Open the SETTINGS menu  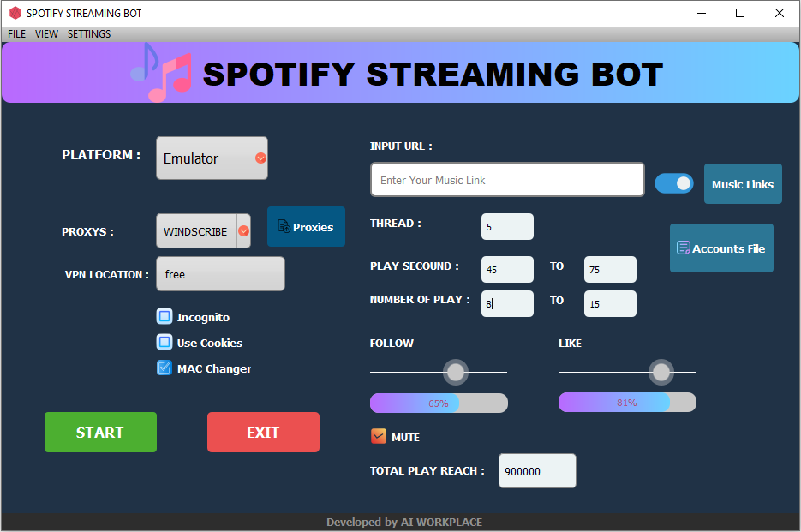click(x=89, y=34)
